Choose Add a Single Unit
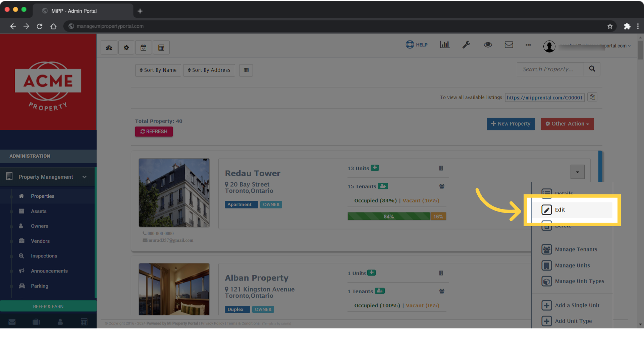This screenshot has height=362, width=644. (572, 305)
